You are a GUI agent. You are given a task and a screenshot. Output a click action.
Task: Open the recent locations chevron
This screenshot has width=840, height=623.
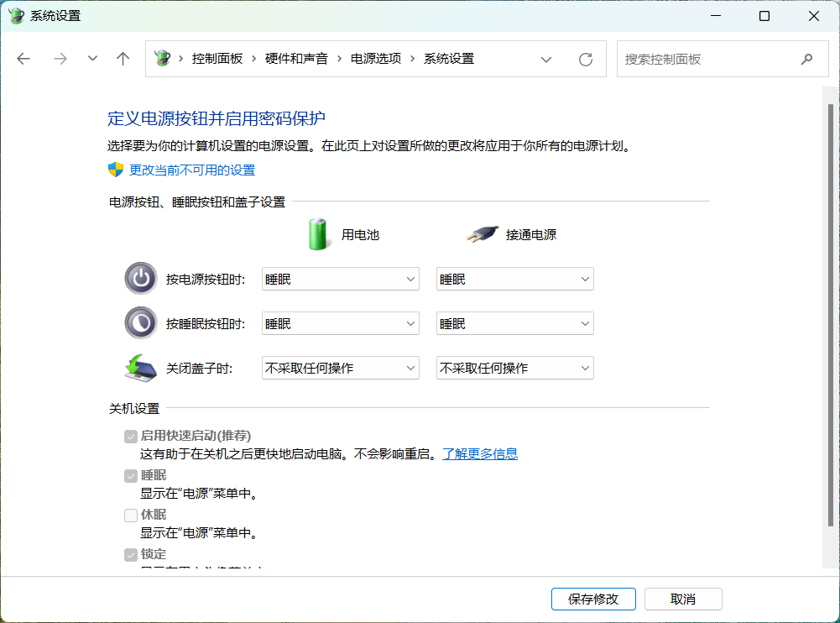tap(92, 59)
